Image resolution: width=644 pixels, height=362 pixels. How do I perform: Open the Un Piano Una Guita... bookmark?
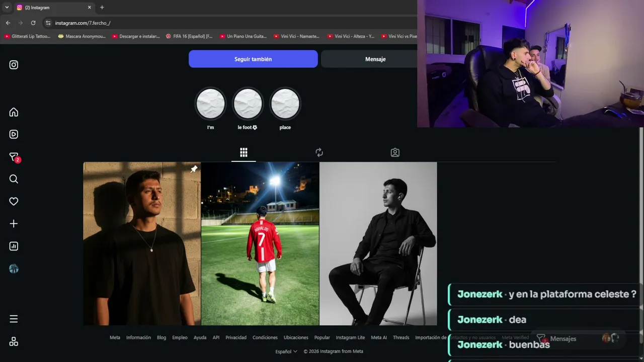point(243,36)
